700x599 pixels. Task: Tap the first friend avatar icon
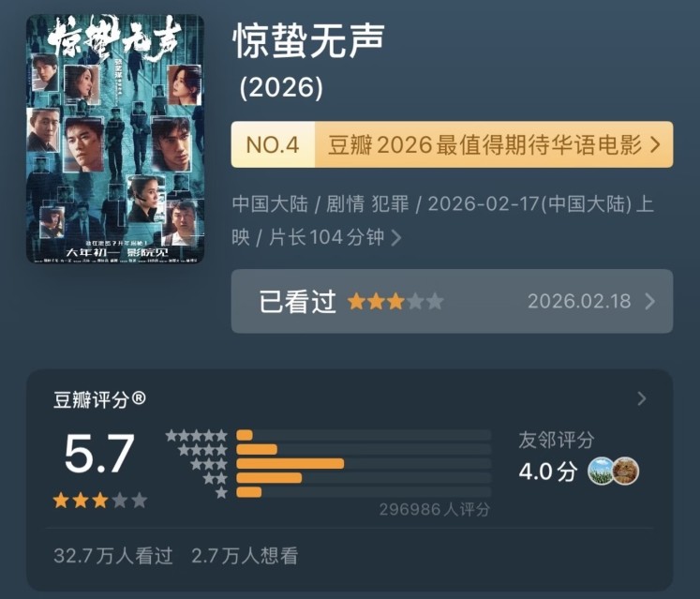point(601,471)
